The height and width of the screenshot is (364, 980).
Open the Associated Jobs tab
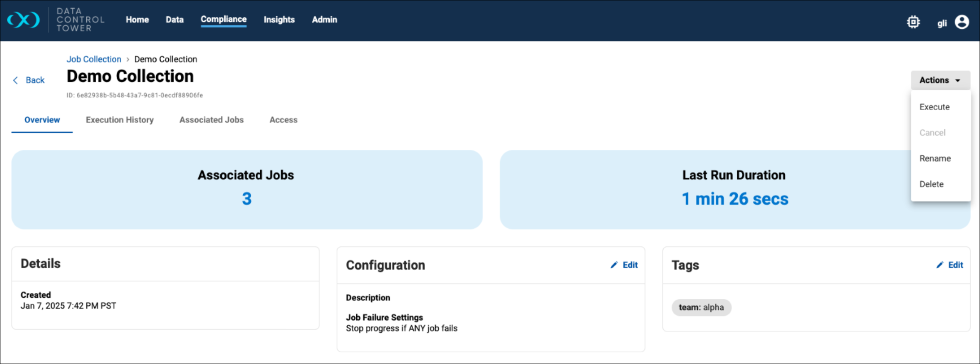click(x=211, y=120)
